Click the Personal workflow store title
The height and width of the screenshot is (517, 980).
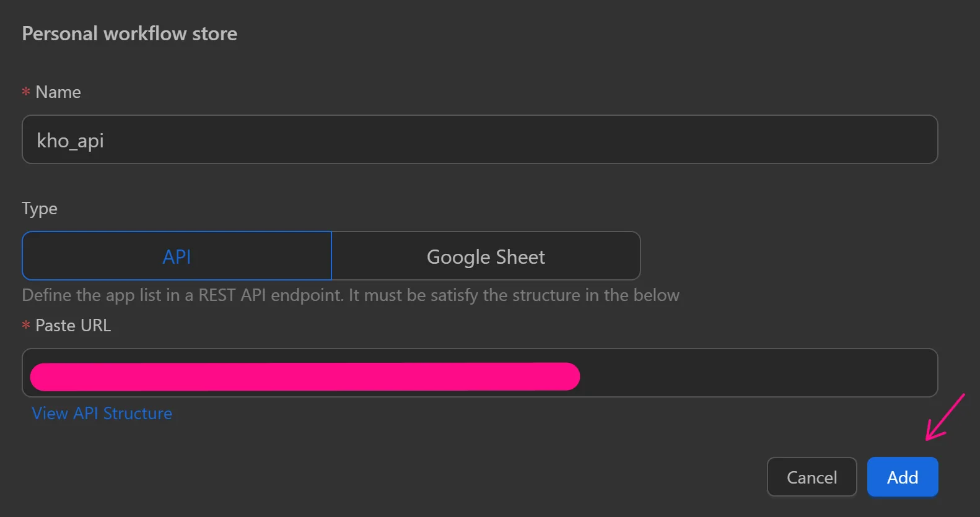(129, 33)
